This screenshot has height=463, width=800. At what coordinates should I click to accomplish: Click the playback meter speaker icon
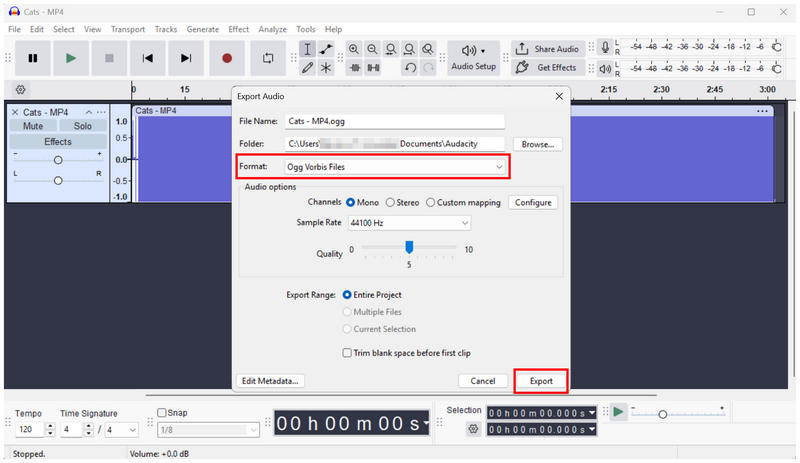point(605,68)
